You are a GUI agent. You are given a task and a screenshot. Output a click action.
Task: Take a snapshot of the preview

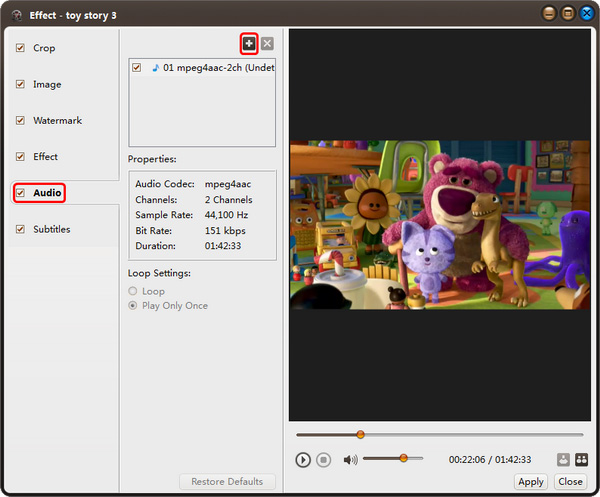563,460
